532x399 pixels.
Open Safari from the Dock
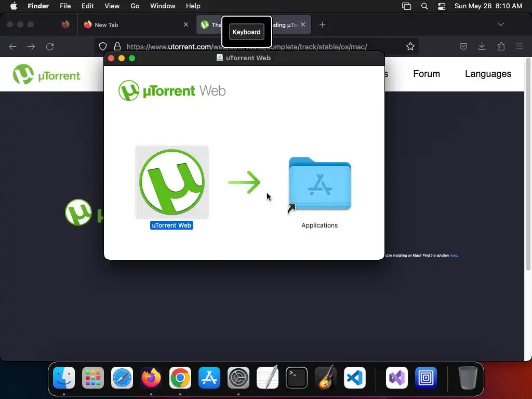click(122, 378)
